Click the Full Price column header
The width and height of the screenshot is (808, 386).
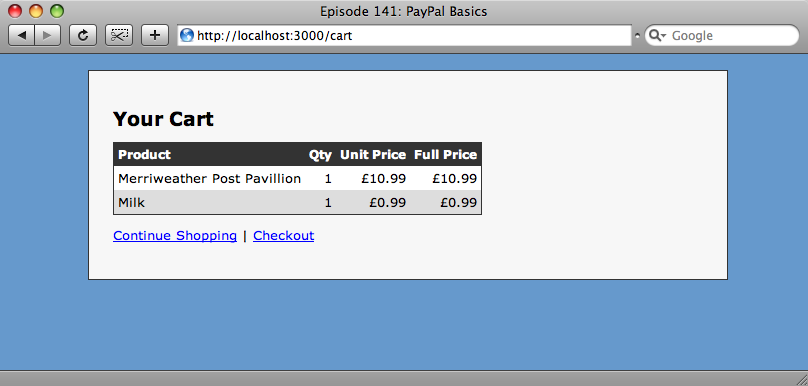(445, 155)
